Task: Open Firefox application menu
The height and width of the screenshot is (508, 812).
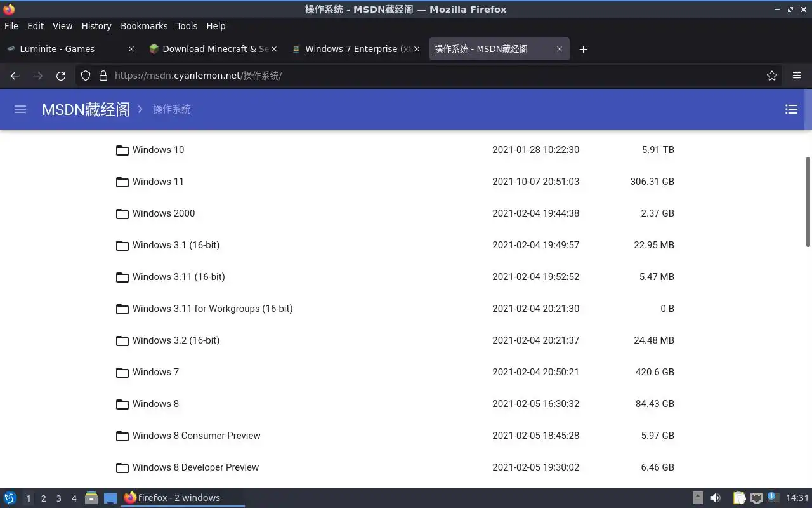Action: [x=797, y=76]
